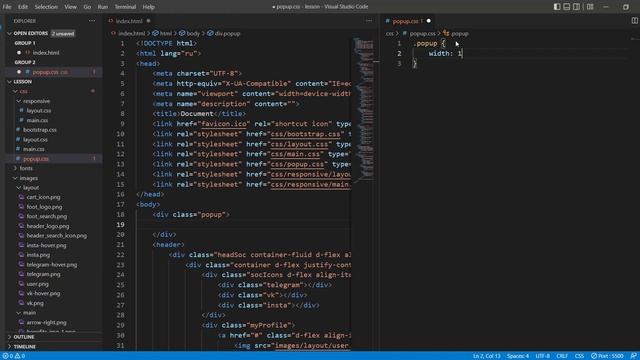Open the Go menu
Image resolution: width=640 pixels, height=360 pixels.
click(87, 7)
